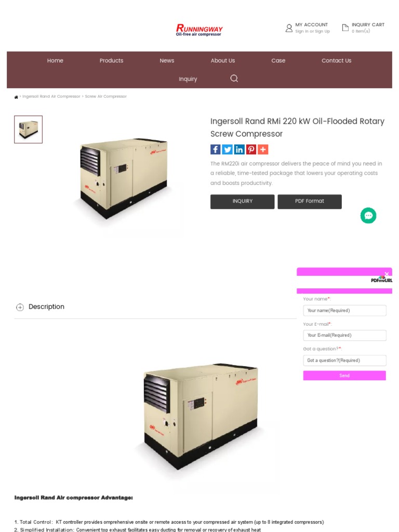The width and height of the screenshot is (399, 532).
Task: Open the green live chat bubble
Action: [368, 216]
